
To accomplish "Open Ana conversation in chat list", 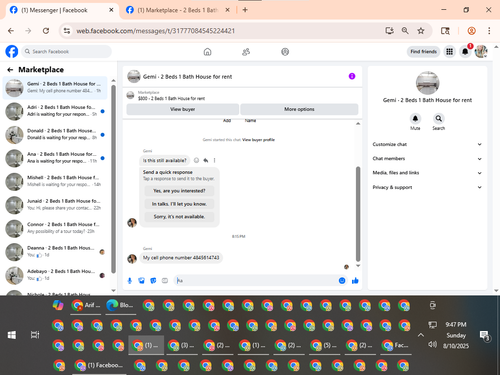I will [x=55, y=158].
